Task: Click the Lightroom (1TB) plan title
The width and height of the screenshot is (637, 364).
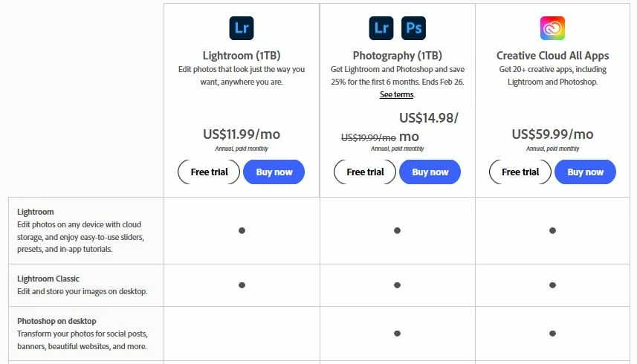Action: coord(242,56)
